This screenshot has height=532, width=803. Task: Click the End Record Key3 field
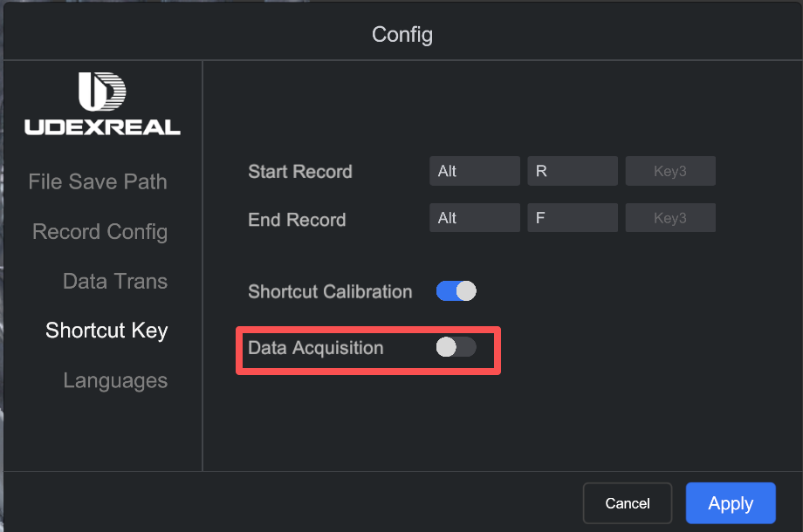670,218
